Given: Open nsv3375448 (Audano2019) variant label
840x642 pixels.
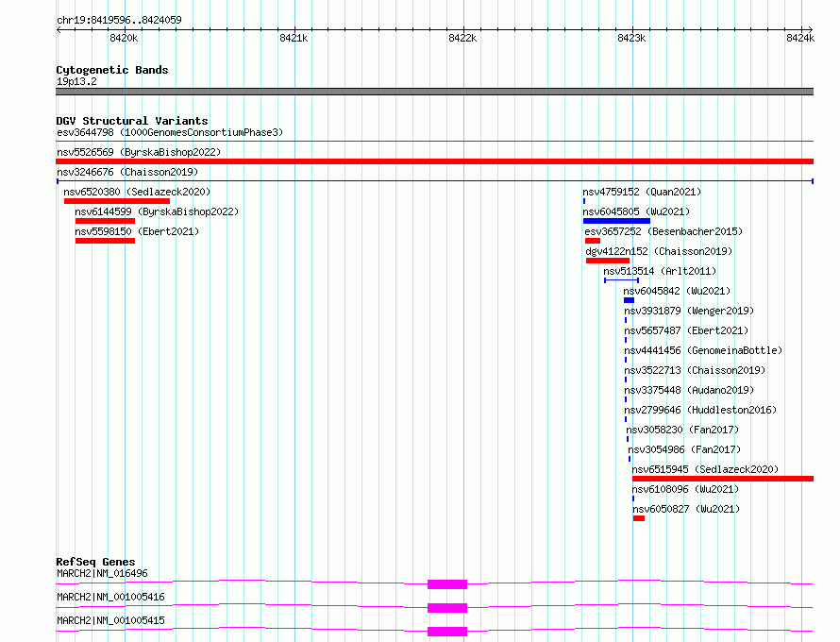Looking at the screenshot, I should (x=690, y=390).
